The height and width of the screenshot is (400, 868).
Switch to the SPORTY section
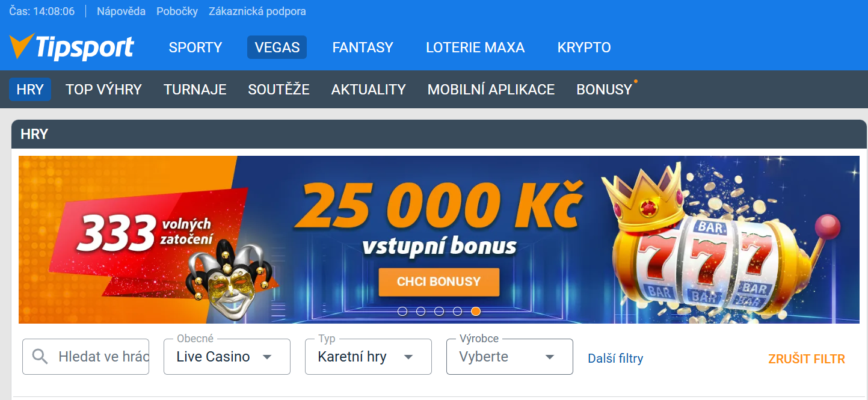click(195, 48)
